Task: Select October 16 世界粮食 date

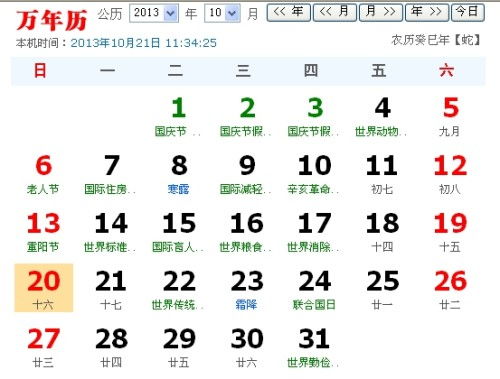Action: click(x=247, y=232)
